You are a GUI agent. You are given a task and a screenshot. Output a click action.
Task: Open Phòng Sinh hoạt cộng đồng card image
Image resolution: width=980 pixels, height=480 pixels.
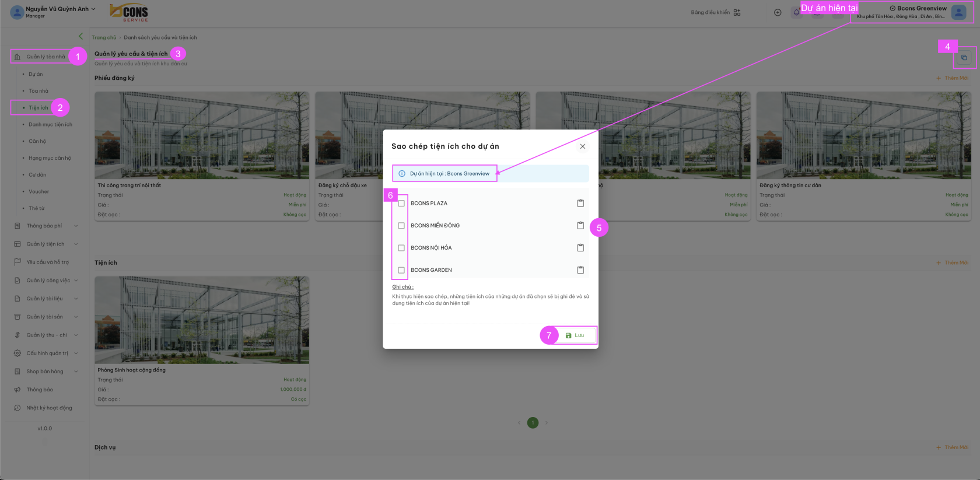[202, 320]
